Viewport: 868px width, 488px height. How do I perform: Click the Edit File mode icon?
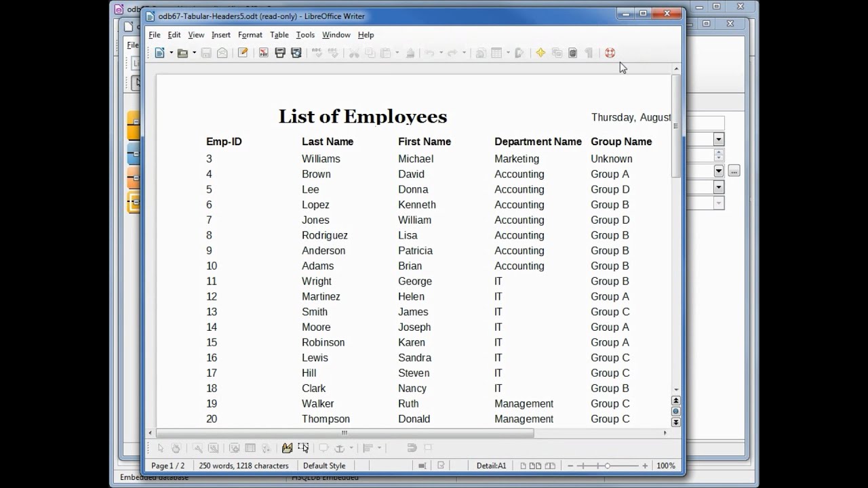(243, 53)
